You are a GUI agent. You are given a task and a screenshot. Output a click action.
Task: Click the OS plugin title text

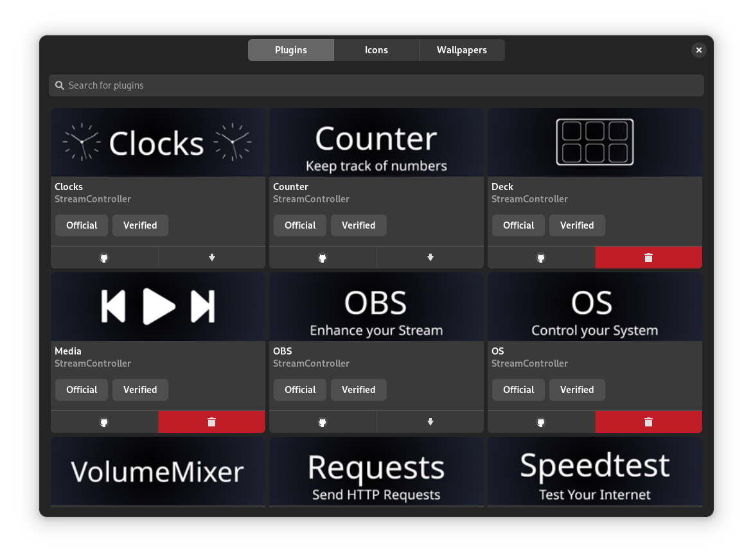pyautogui.click(x=497, y=351)
